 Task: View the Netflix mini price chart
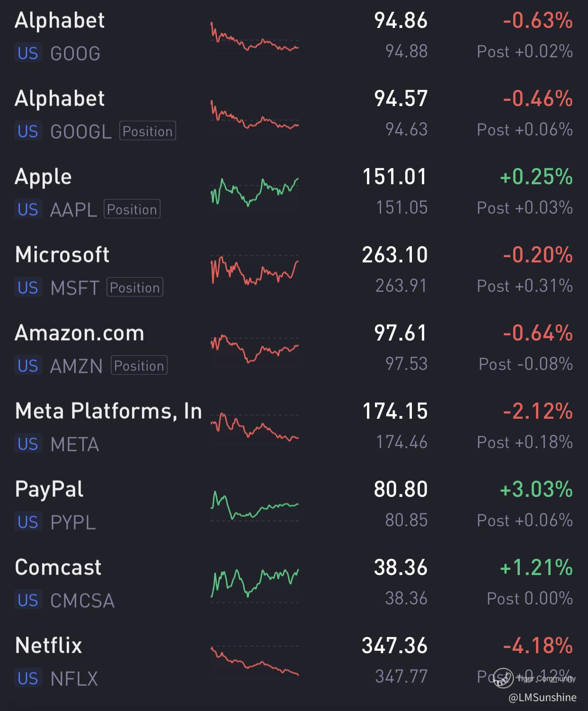[x=255, y=661]
